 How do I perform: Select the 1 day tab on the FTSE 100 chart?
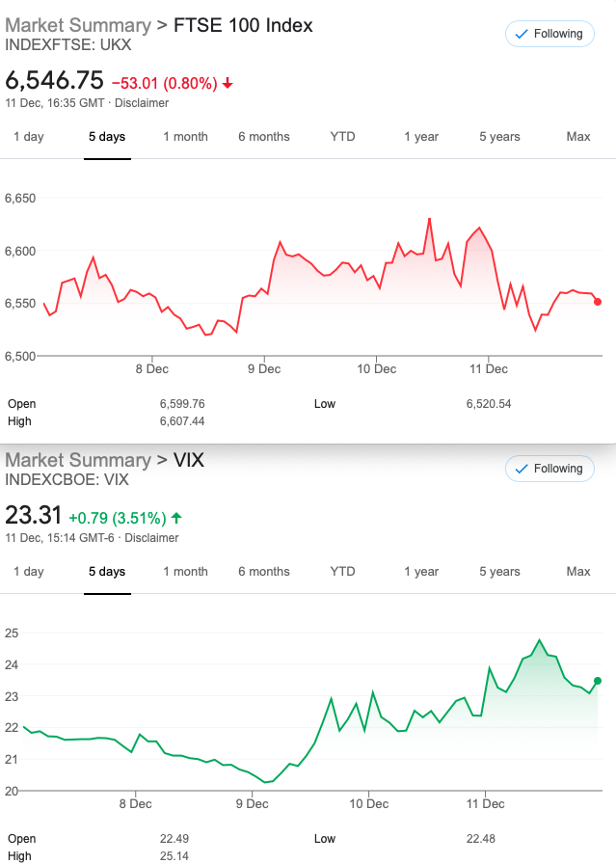pos(29,137)
